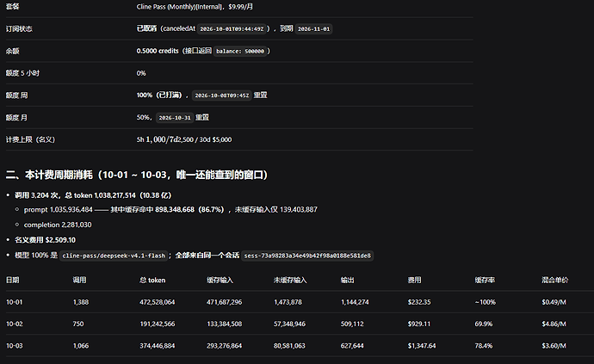Click the '缓存输入' table column header
This screenshot has width=594, height=364.
220,281
